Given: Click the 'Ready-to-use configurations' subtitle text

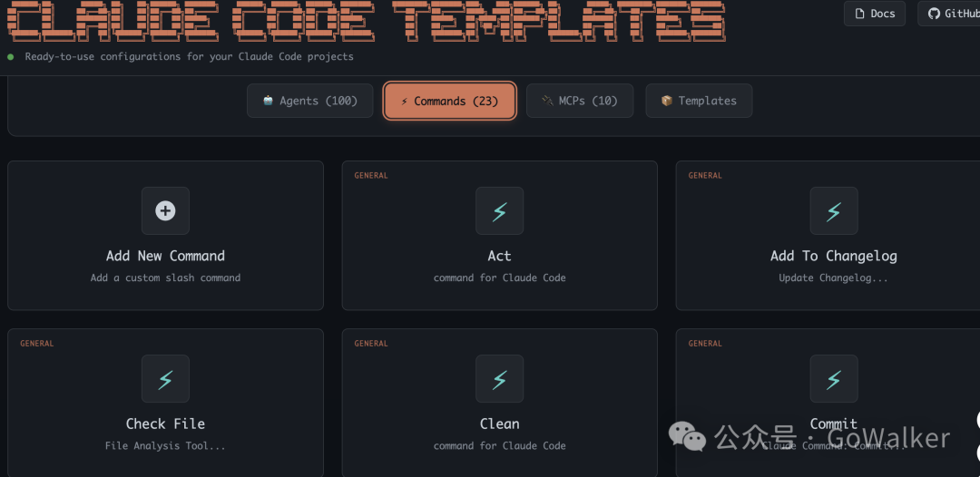Looking at the screenshot, I should [190, 57].
